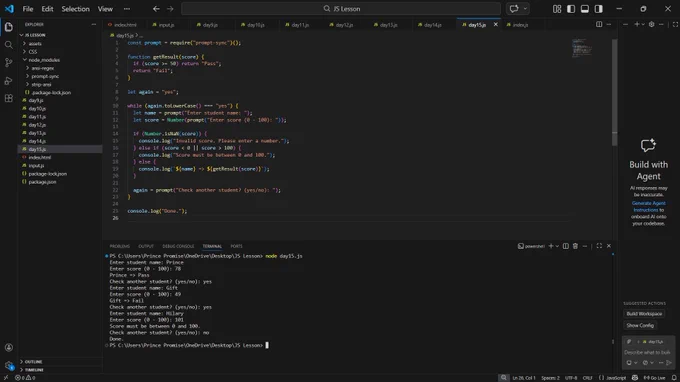Screen dimensions: 680x382
Task: Switch to the PORTS panel tab
Action: 236,246
